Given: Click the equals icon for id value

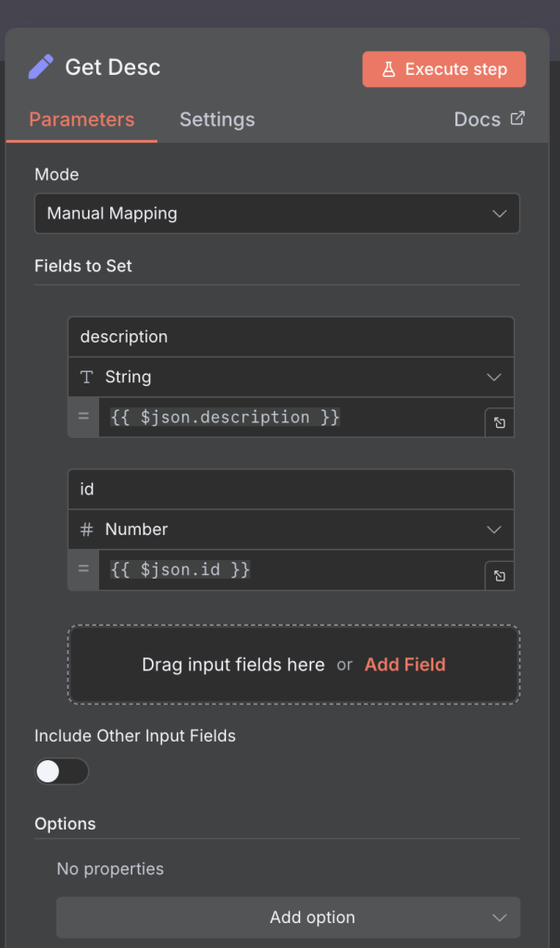Looking at the screenshot, I should tap(83, 570).
